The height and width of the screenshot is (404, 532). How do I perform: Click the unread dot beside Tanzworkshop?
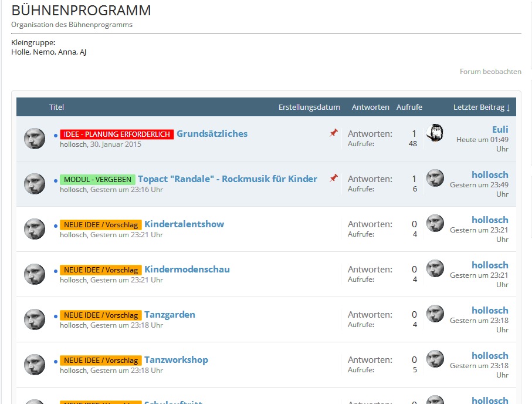point(56,362)
